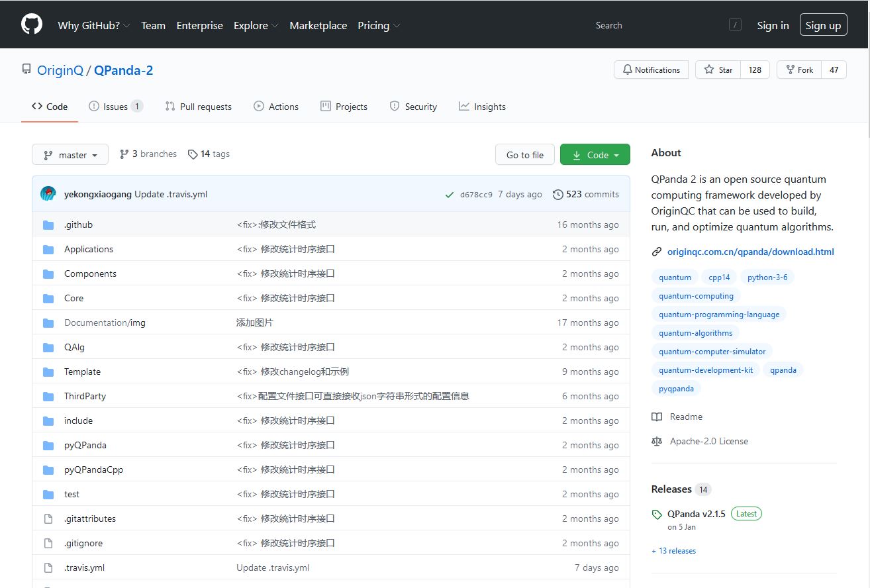Click the .gitattributes file icon

point(48,519)
